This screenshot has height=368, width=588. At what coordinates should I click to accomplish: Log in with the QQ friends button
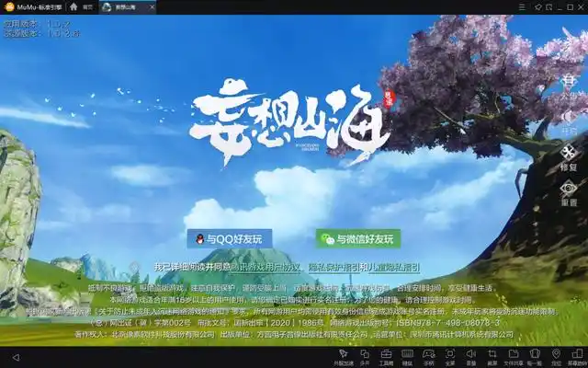(230, 239)
